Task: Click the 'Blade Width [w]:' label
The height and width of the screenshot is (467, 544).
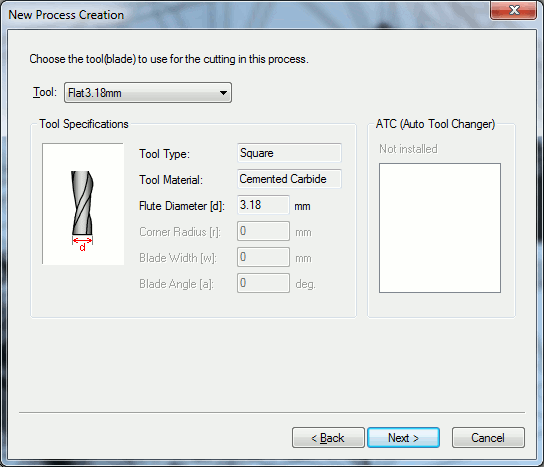Action: (178, 258)
